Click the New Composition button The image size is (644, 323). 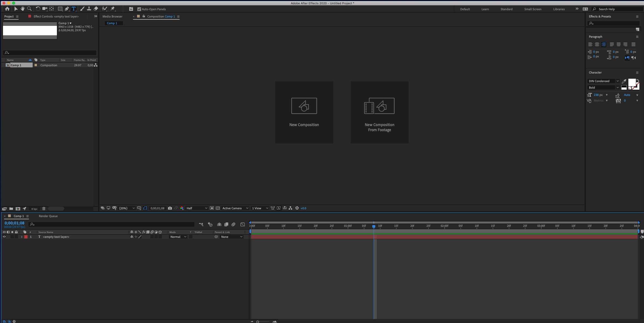[304, 112]
